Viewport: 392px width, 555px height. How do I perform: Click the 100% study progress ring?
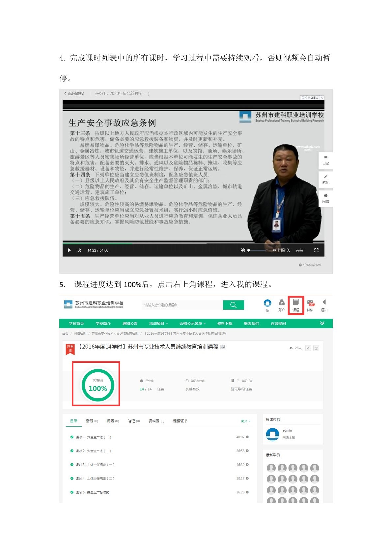tap(98, 385)
